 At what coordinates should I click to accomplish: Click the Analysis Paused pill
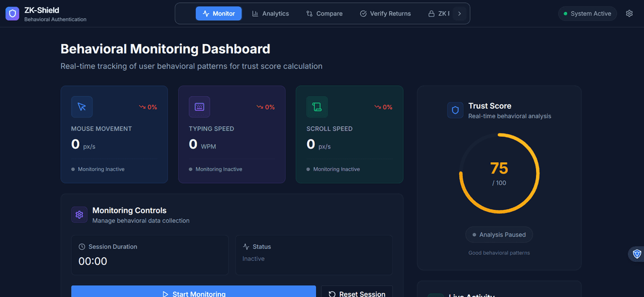tap(499, 234)
